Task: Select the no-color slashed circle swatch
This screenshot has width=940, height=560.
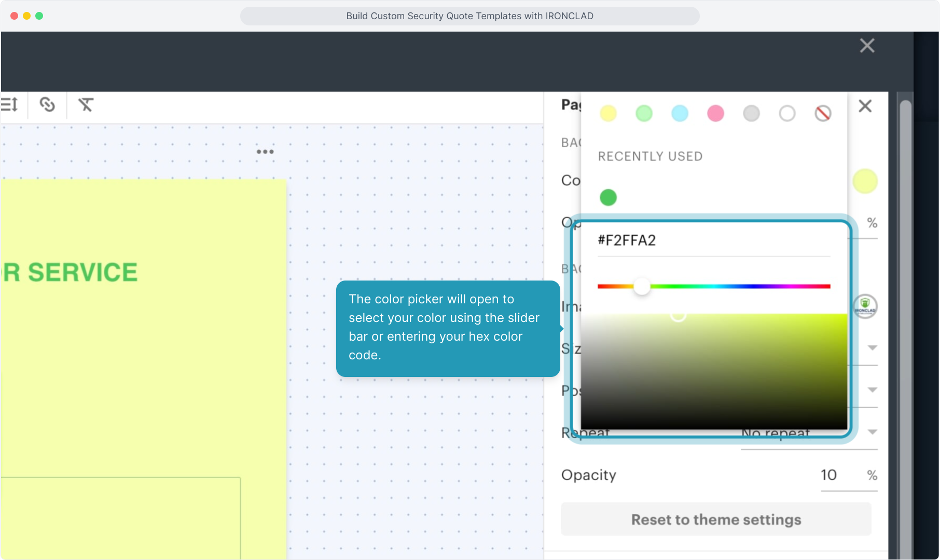Action: (x=823, y=114)
